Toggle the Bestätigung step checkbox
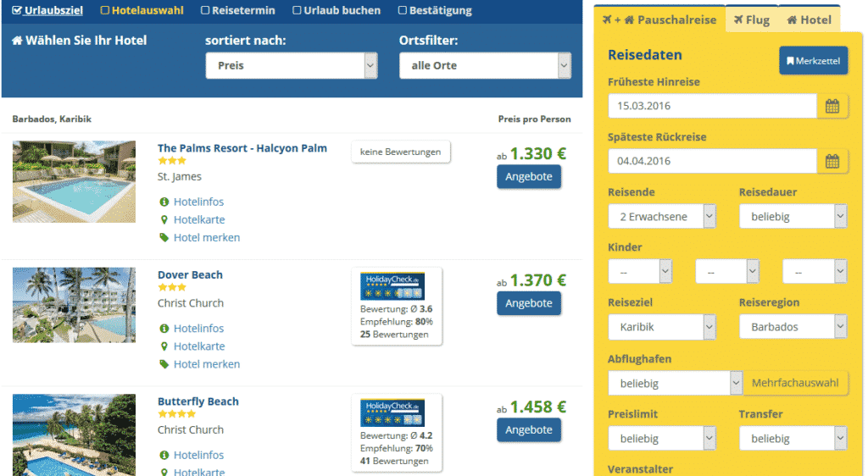This screenshot has width=868, height=476. tap(403, 10)
